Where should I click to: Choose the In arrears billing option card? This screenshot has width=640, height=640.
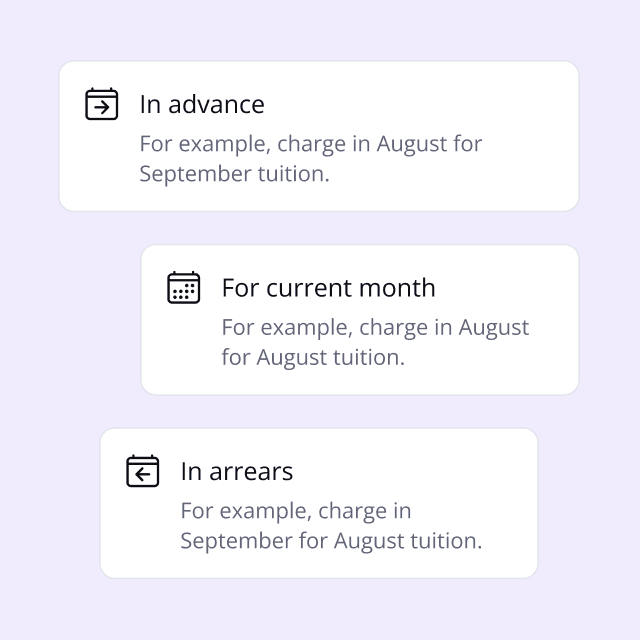(319, 503)
